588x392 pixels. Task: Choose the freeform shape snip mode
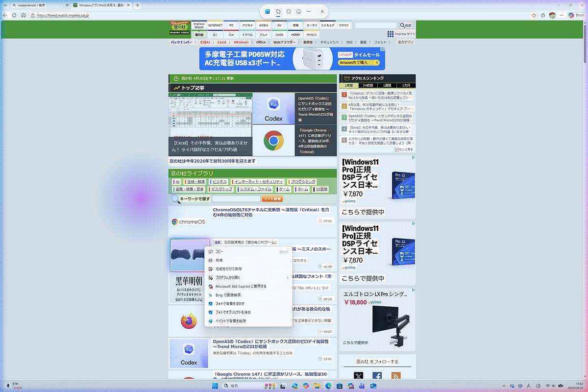(278, 11)
